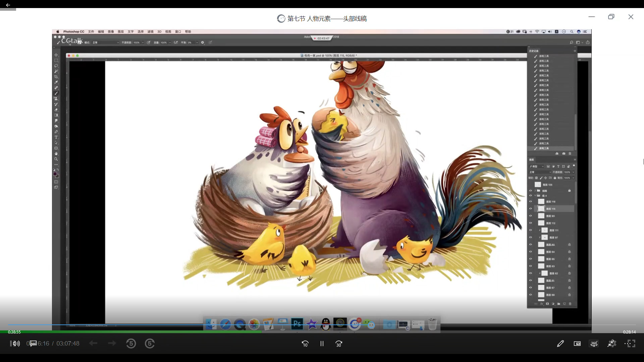Pause the video playback
Screen dimensions: 644x362
tap(322, 344)
